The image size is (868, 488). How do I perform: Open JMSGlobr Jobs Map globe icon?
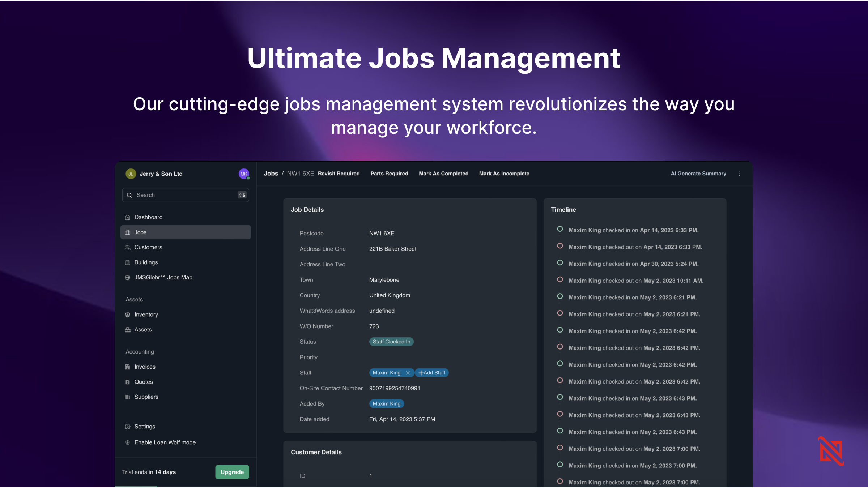pyautogui.click(x=128, y=277)
